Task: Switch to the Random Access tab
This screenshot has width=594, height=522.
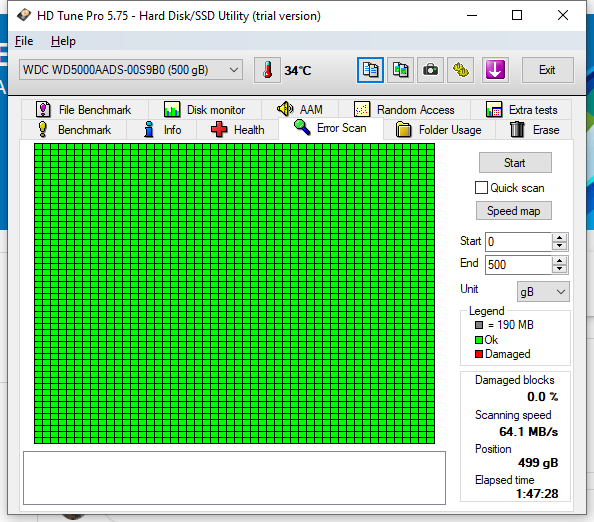Action: pyautogui.click(x=404, y=110)
